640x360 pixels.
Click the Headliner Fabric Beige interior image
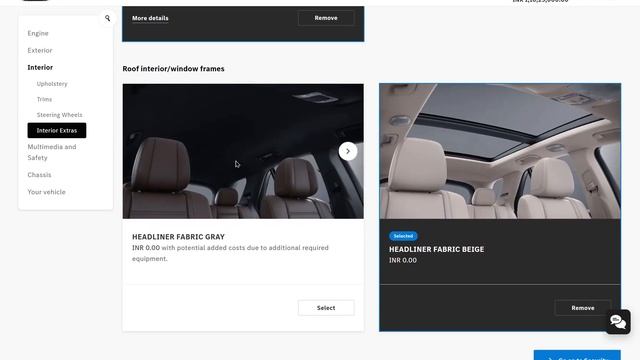pos(500,151)
